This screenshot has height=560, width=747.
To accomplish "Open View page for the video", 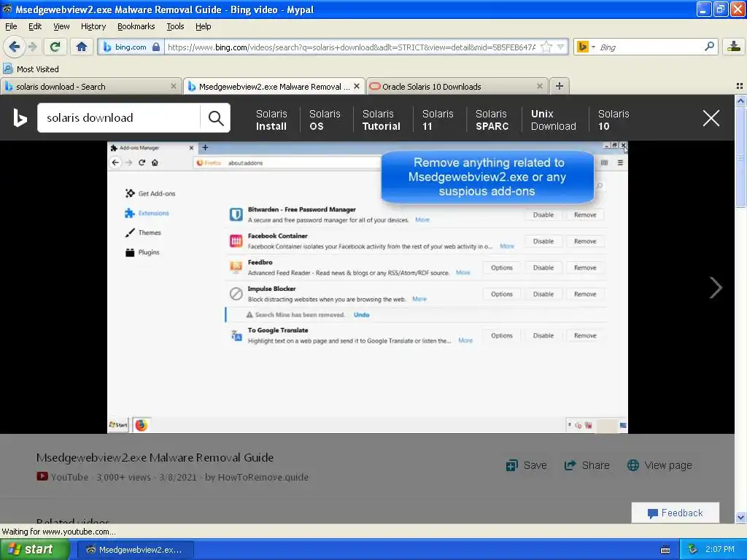I will point(659,465).
